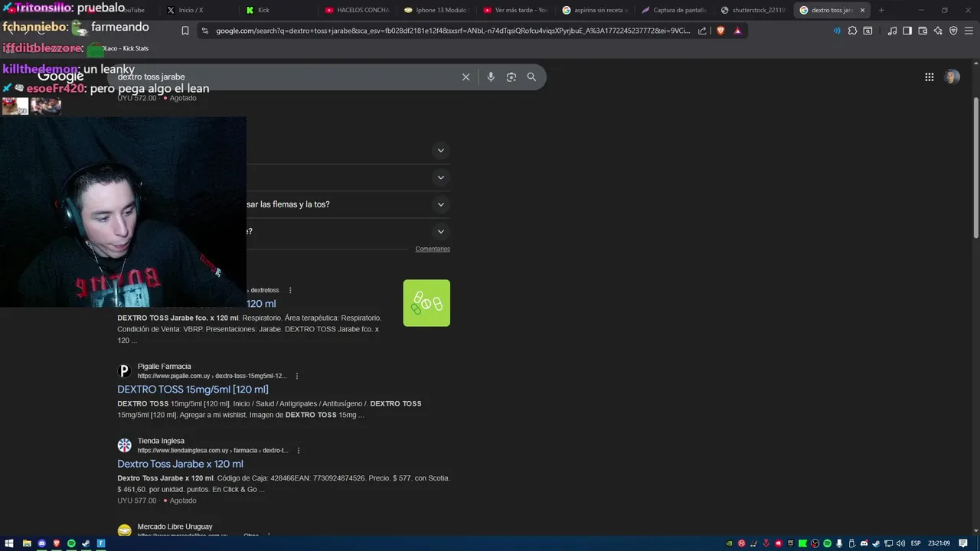Viewport: 980px width, 551px height.
Task: Click the green pills result thumbnail
Action: (x=426, y=303)
